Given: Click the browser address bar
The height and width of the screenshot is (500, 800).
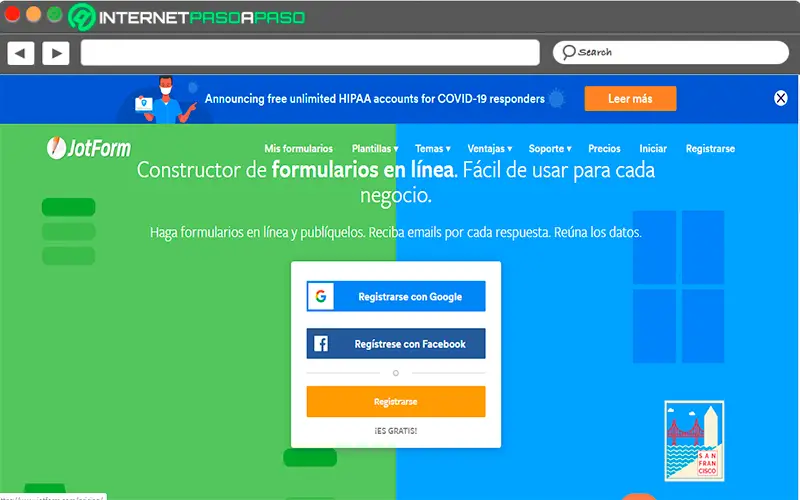Looking at the screenshot, I should 310,53.
